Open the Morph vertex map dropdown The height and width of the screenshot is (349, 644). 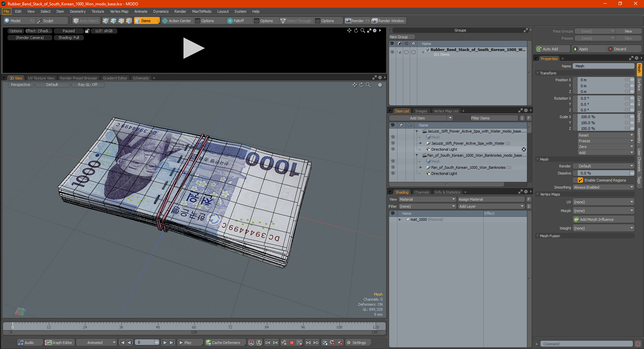603,211
